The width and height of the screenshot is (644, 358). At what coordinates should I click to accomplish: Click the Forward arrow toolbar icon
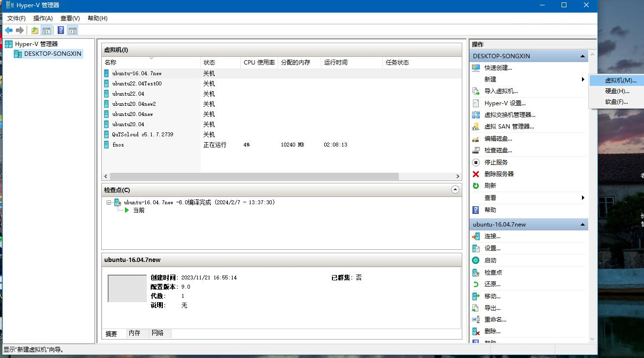20,30
